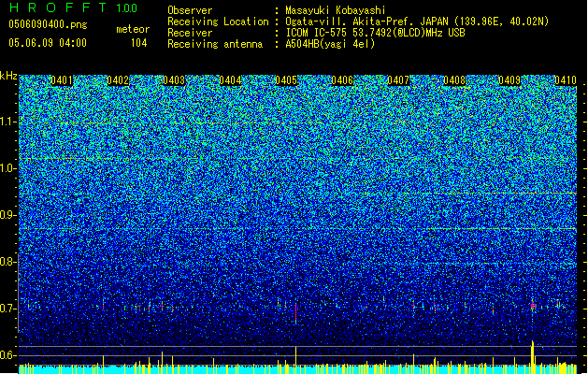Click the 0409 time marker
Image resolution: width=588 pixels, height=374 pixels.
pos(509,80)
